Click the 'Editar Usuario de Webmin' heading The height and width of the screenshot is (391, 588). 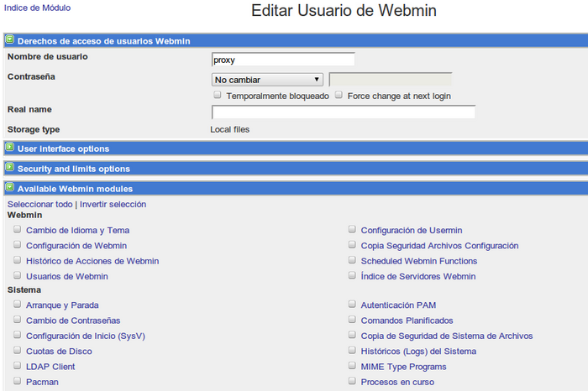point(344,10)
